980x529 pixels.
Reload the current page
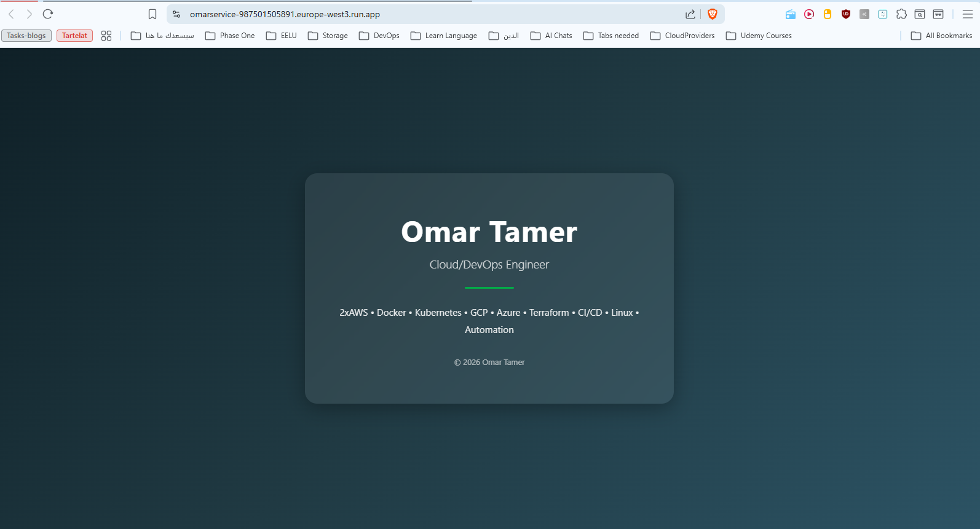click(48, 14)
